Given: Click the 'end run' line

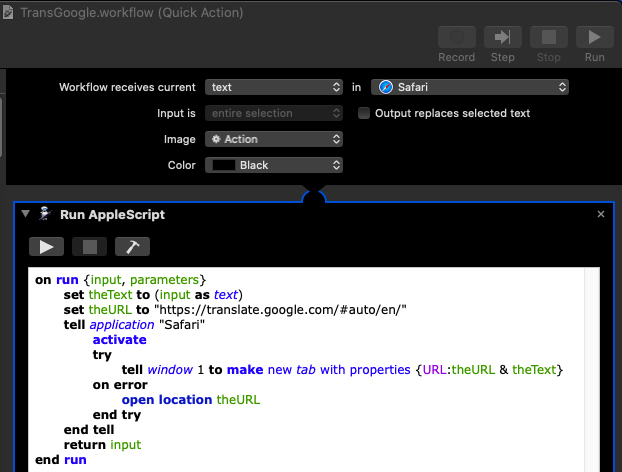Looking at the screenshot, I should point(61,460).
